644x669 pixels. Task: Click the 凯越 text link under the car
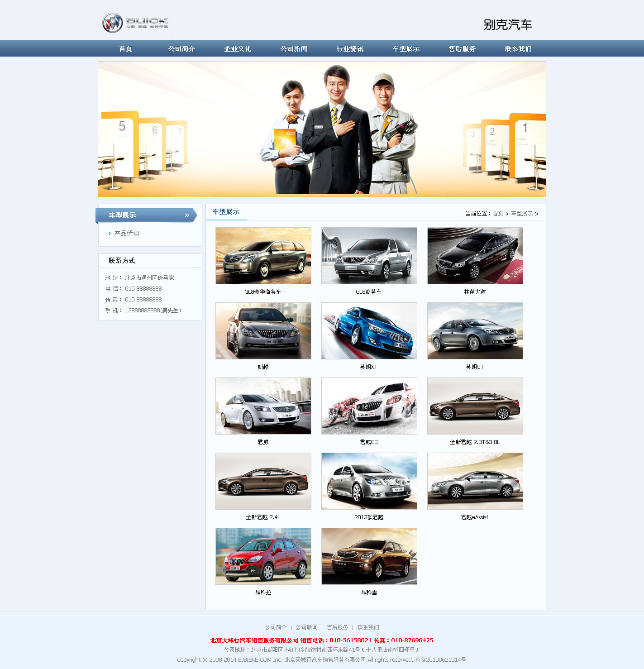click(263, 367)
